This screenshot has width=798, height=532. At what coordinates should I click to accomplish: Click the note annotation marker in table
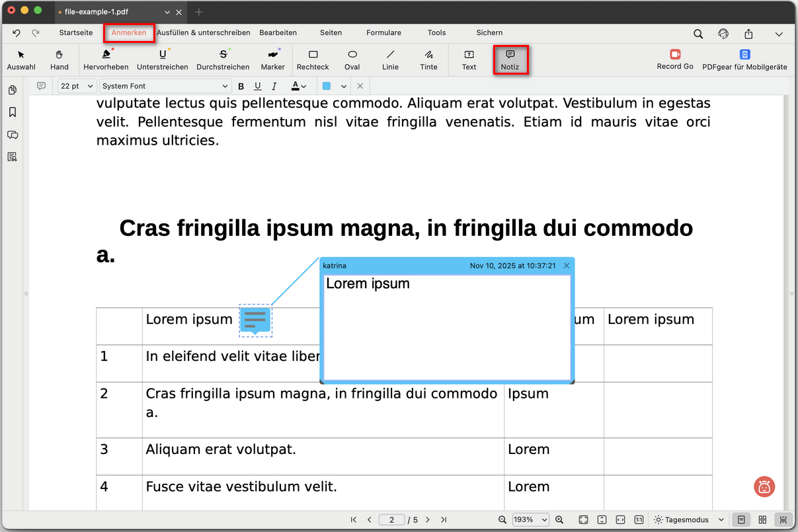pos(255,321)
